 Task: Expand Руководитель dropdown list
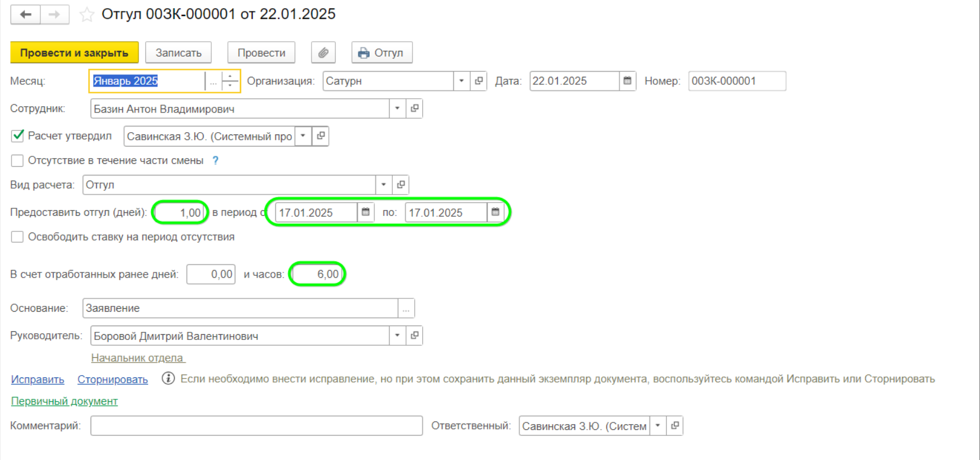(x=397, y=335)
